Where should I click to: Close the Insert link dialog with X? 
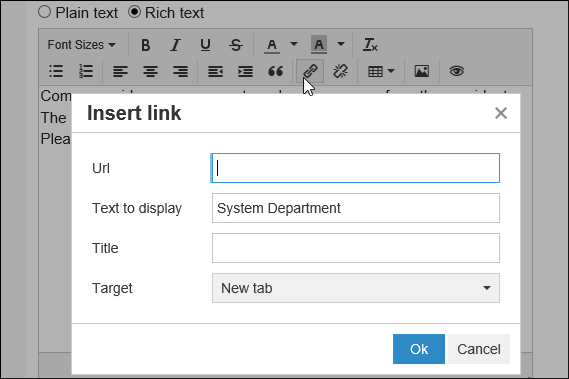coord(501,113)
